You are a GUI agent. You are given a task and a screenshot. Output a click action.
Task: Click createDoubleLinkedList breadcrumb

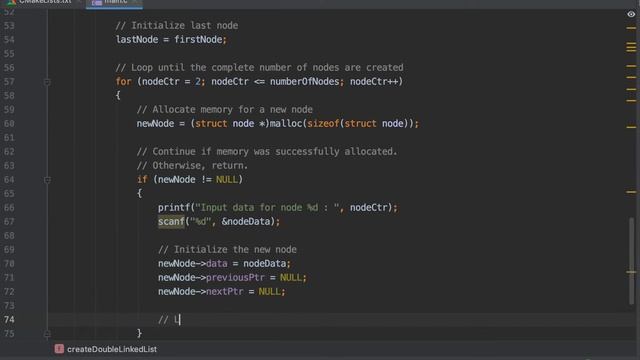coord(111,349)
